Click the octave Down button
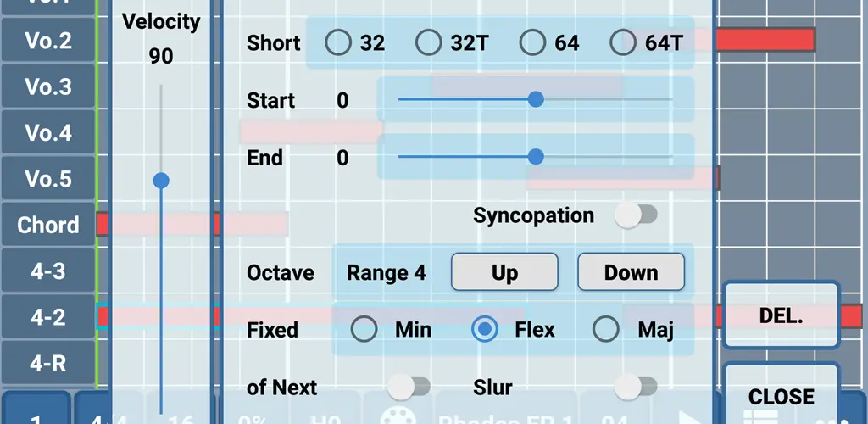This screenshot has width=868, height=424. [631, 271]
